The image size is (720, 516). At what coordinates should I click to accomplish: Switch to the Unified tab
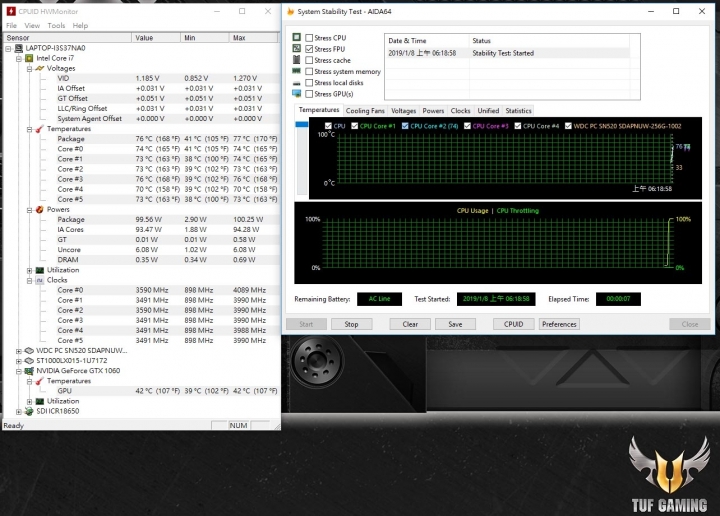488,111
